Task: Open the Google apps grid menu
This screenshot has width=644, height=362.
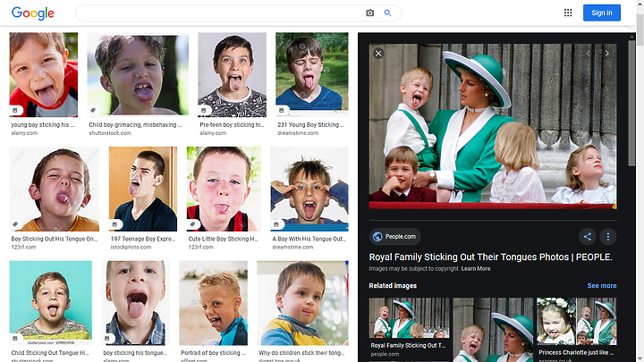Action: [x=568, y=13]
